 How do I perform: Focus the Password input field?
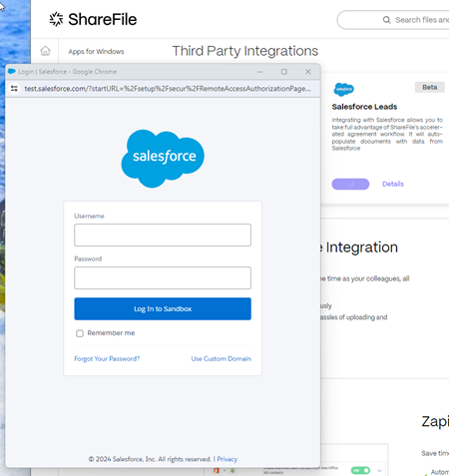[x=163, y=277]
